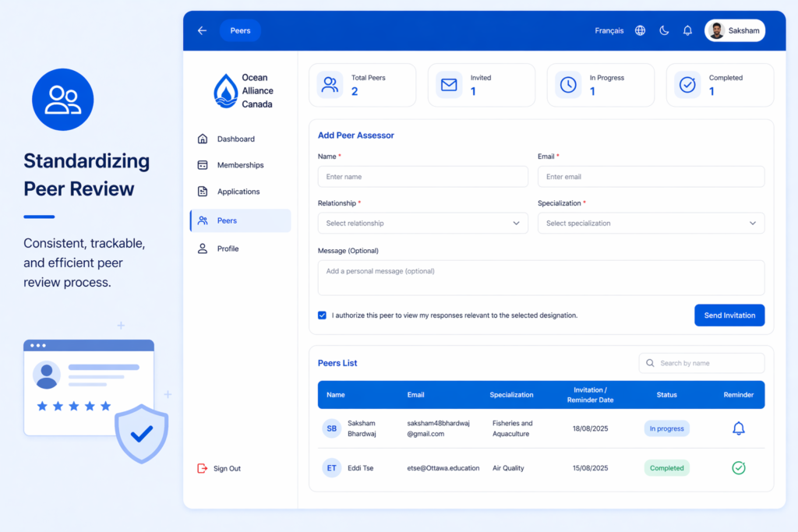Send reminder bell for Saksham Bhardwaj
The width and height of the screenshot is (798, 532).
coord(738,428)
